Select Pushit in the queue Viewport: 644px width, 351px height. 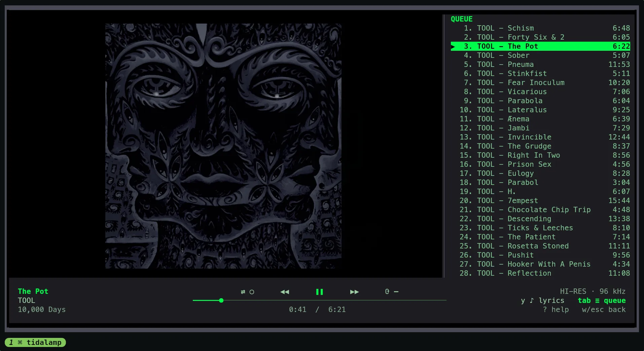[x=540, y=255]
